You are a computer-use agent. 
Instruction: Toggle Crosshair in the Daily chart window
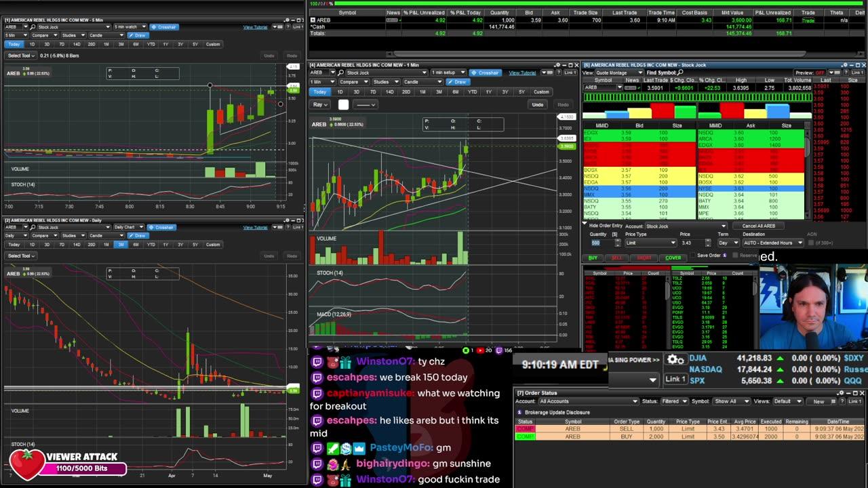coord(161,227)
